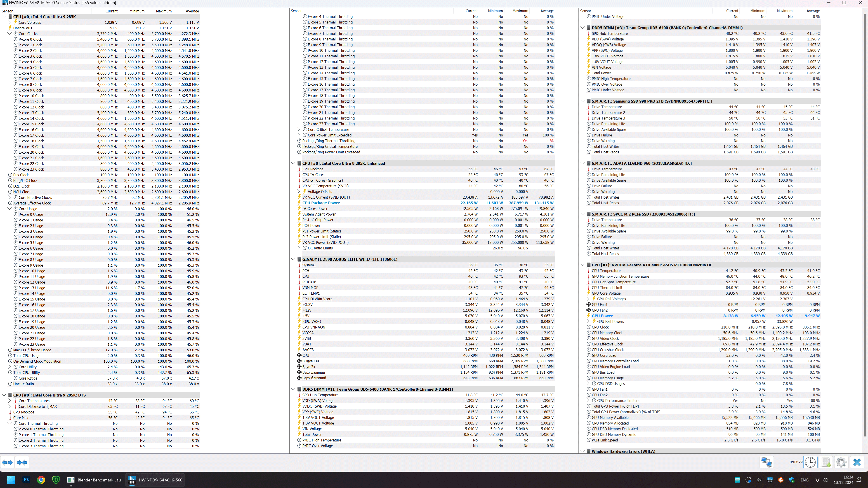Screen dimensions: 868x488
Task: Open Chrome from the taskbar
Action: click(x=41, y=480)
